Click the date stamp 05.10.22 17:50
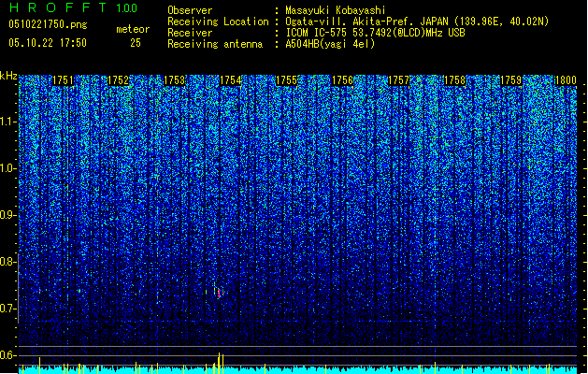The width and height of the screenshot is (588, 374). tap(48, 42)
